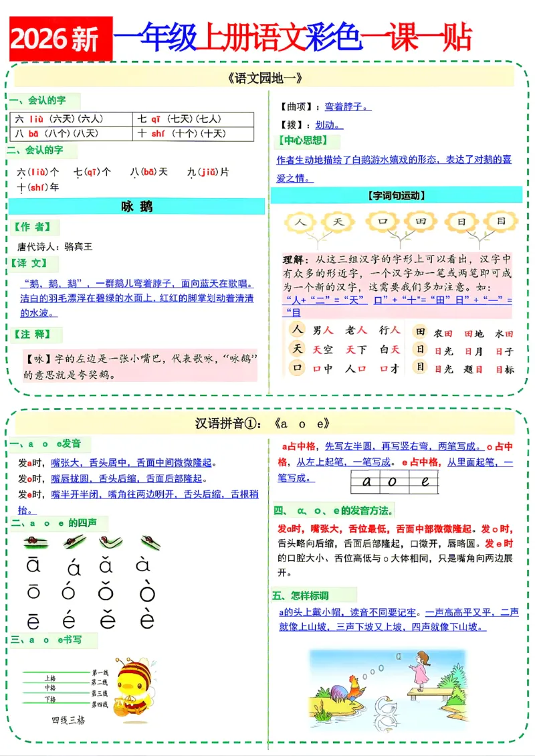
Task: Click the tone letter é
Action: [x=69, y=619]
